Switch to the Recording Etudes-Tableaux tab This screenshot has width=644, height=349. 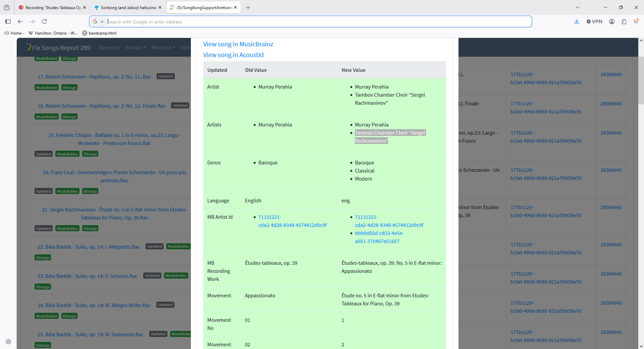pos(53,7)
